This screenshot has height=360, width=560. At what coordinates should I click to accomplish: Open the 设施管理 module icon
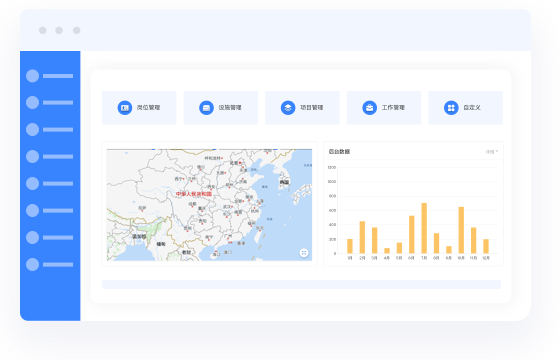(x=206, y=108)
